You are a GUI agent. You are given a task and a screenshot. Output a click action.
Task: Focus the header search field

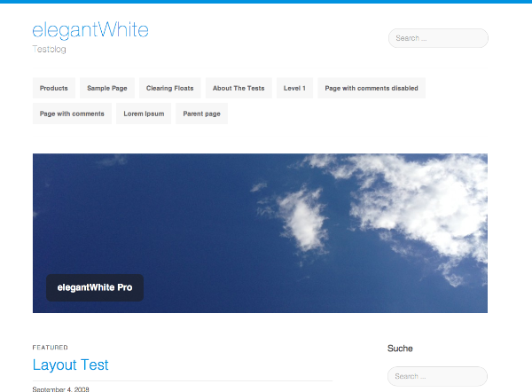click(438, 38)
